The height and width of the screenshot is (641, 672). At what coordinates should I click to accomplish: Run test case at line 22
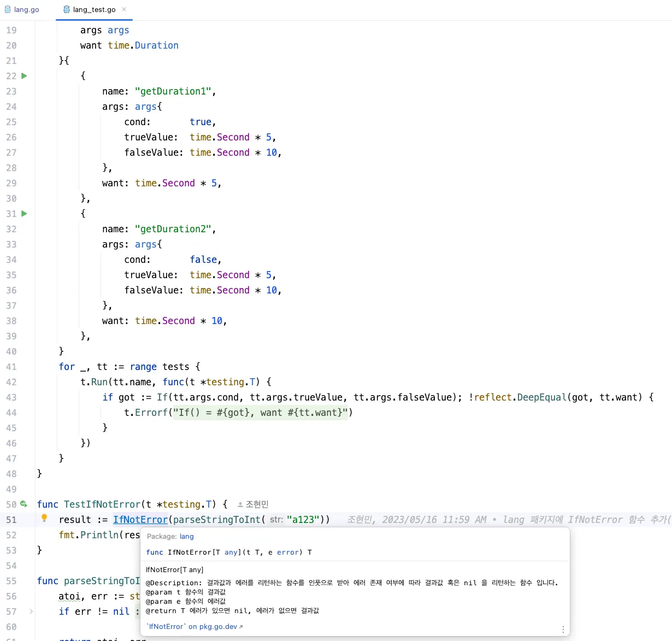coord(24,76)
